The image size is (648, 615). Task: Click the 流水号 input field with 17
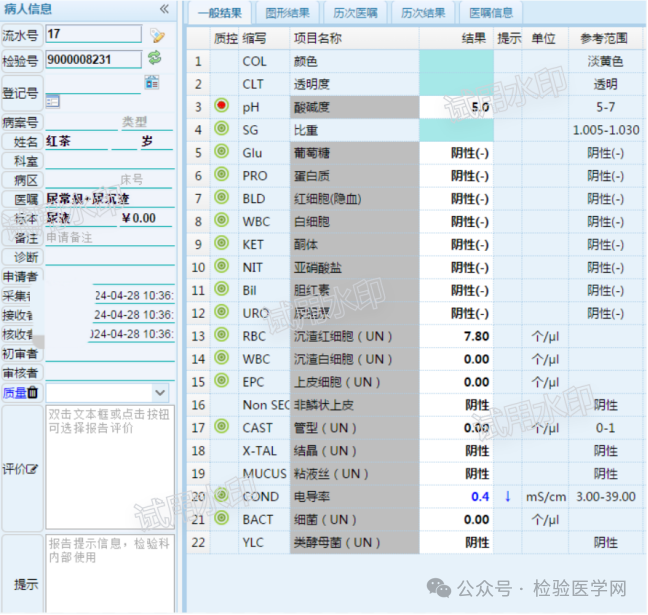[93, 34]
